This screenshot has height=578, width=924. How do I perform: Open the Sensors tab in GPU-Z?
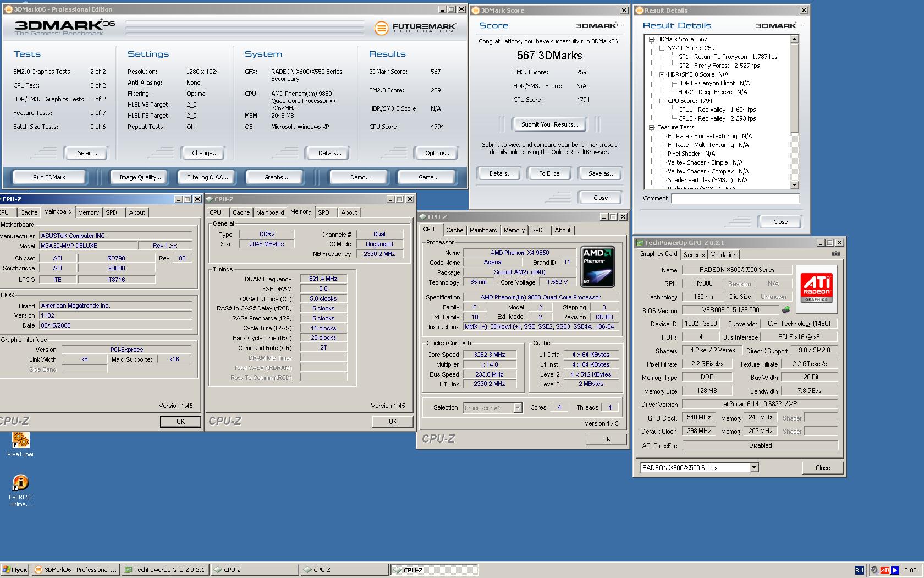coord(694,255)
